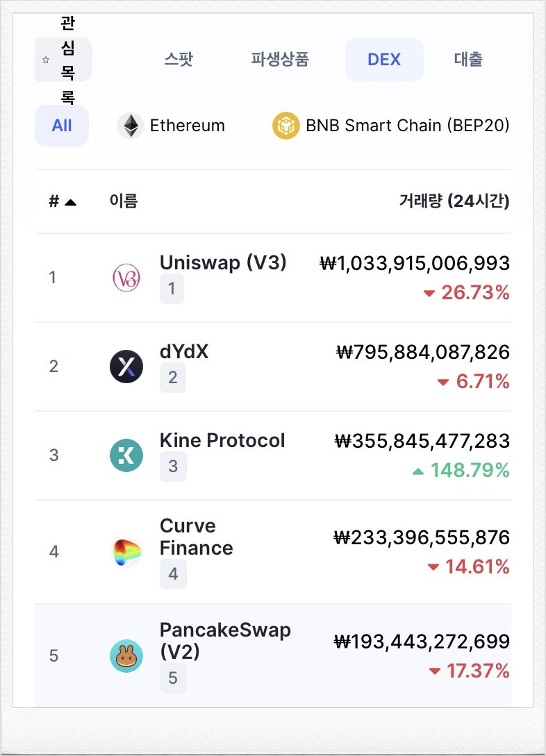Open the Kine Protocol logo icon
This screenshot has width=546, height=756.
tap(126, 455)
